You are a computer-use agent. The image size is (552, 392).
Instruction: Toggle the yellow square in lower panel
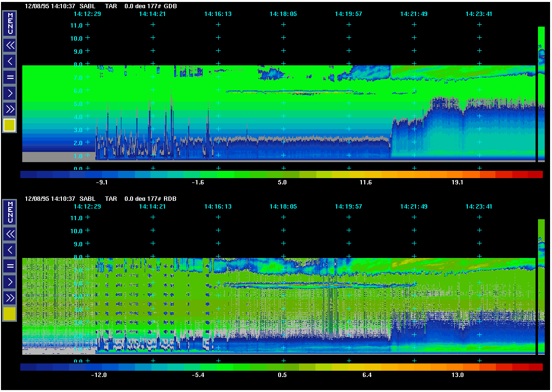click(x=10, y=314)
